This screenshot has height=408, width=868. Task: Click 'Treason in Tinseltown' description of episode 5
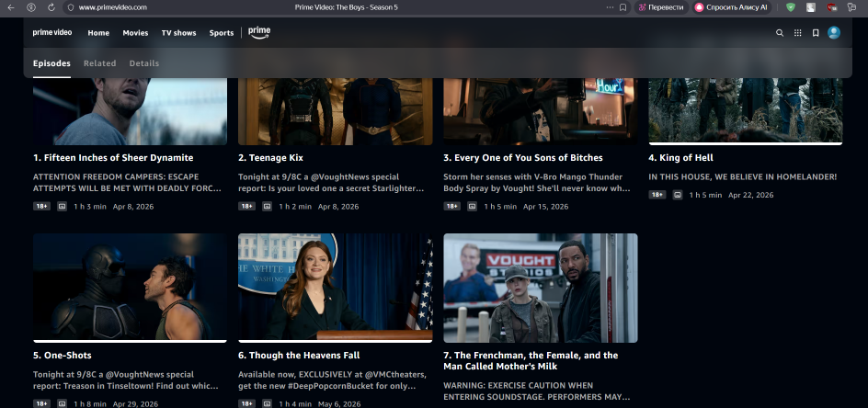point(126,380)
